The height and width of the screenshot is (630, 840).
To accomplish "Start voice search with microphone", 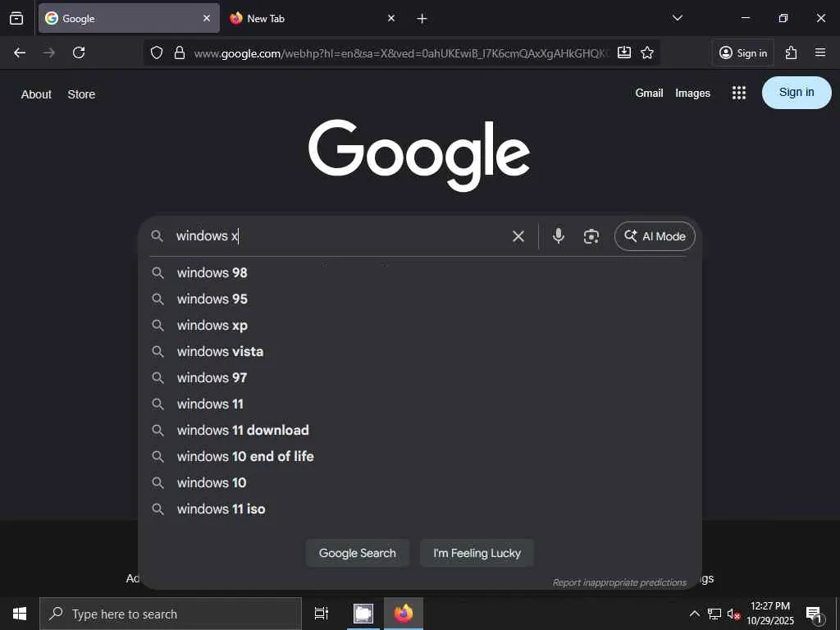I will tap(558, 235).
